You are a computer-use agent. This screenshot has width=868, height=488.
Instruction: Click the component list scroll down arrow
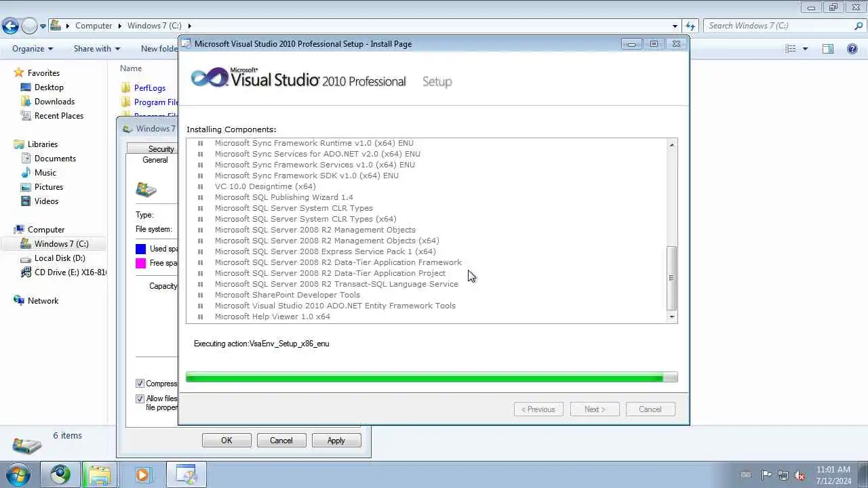coord(672,317)
